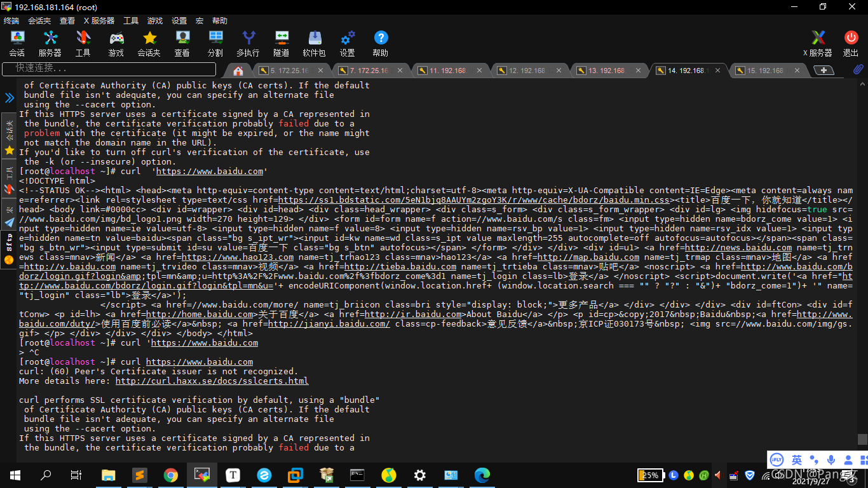Image resolution: width=868 pixels, height=488 pixels.
Task: Open the 工具 menu in menu bar
Action: tap(131, 20)
